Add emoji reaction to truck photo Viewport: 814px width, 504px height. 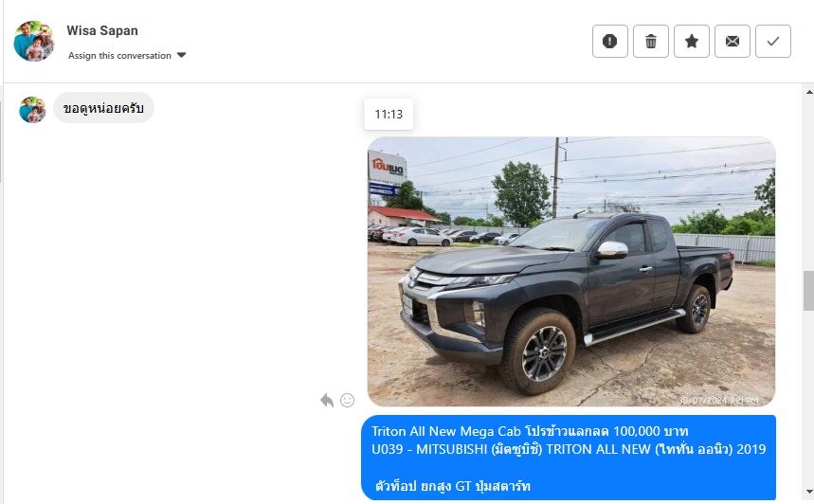pos(347,400)
